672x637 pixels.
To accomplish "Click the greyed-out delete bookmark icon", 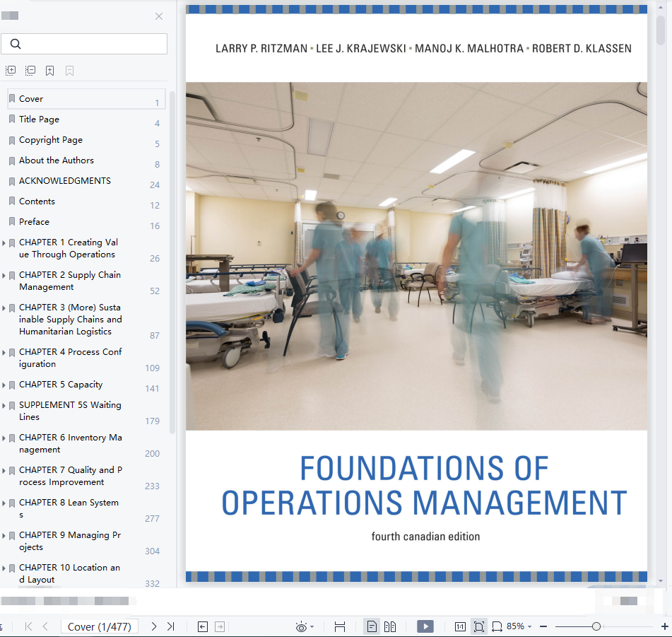I will pyautogui.click(x=69, y=71).
